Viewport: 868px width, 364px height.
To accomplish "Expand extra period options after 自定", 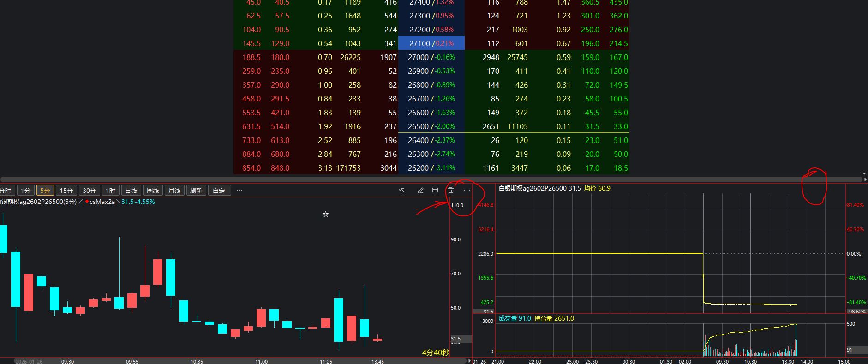I will 239,190.
